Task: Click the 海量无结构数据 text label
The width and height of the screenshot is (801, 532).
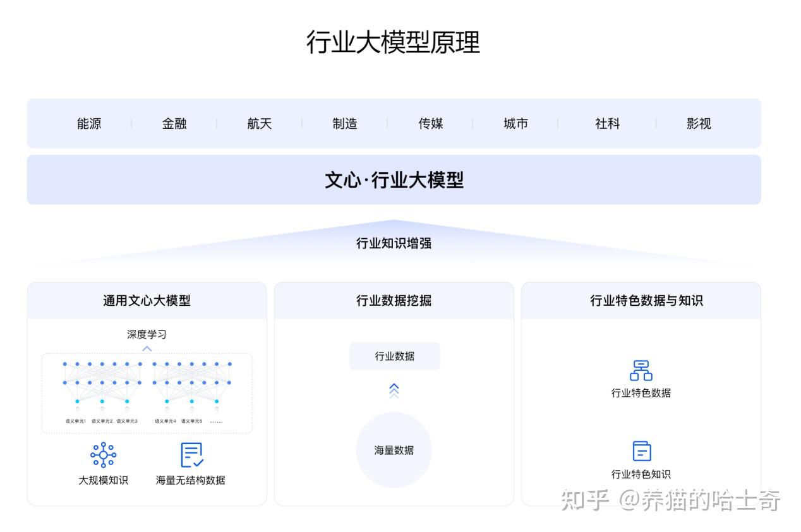Action: (x=191, y=480)
